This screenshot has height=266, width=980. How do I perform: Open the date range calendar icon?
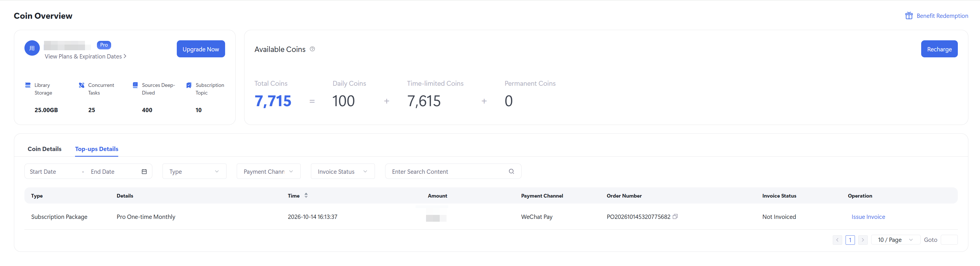click(144, 172)
